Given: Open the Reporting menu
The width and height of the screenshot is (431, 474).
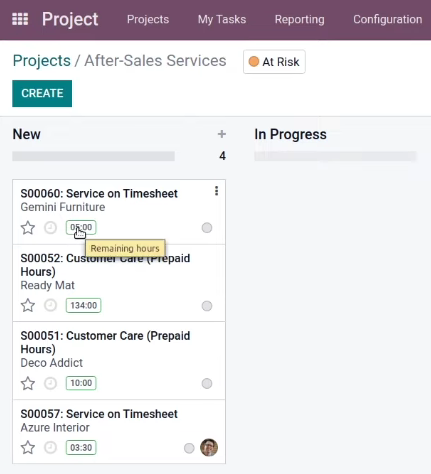Looking at the screenshot, I should tap(299, 19).
